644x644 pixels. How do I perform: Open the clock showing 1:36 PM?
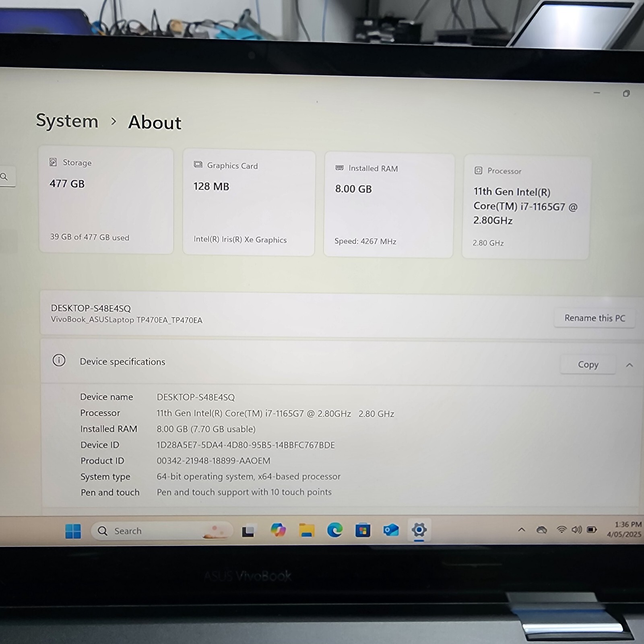624,529
